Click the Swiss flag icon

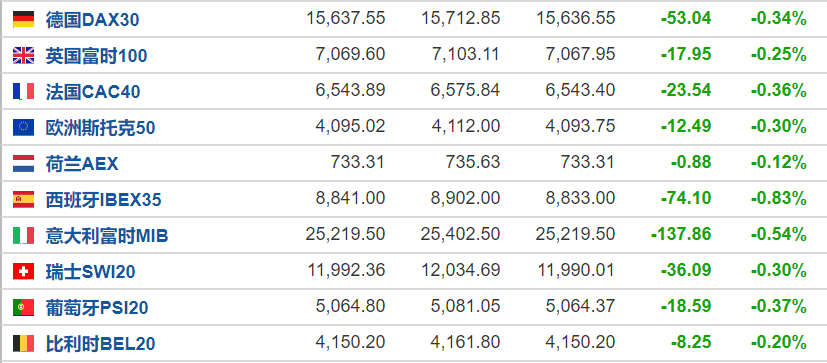coord(23,271)
